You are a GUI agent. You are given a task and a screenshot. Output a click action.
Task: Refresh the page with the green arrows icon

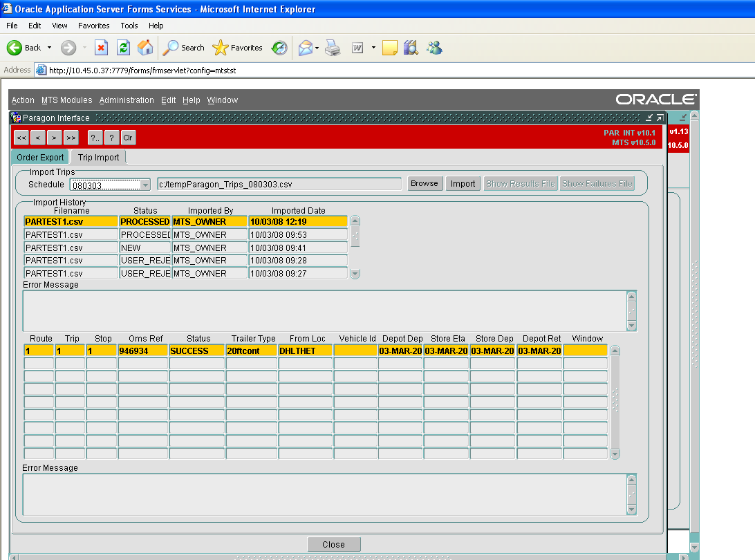coord(123,48)
